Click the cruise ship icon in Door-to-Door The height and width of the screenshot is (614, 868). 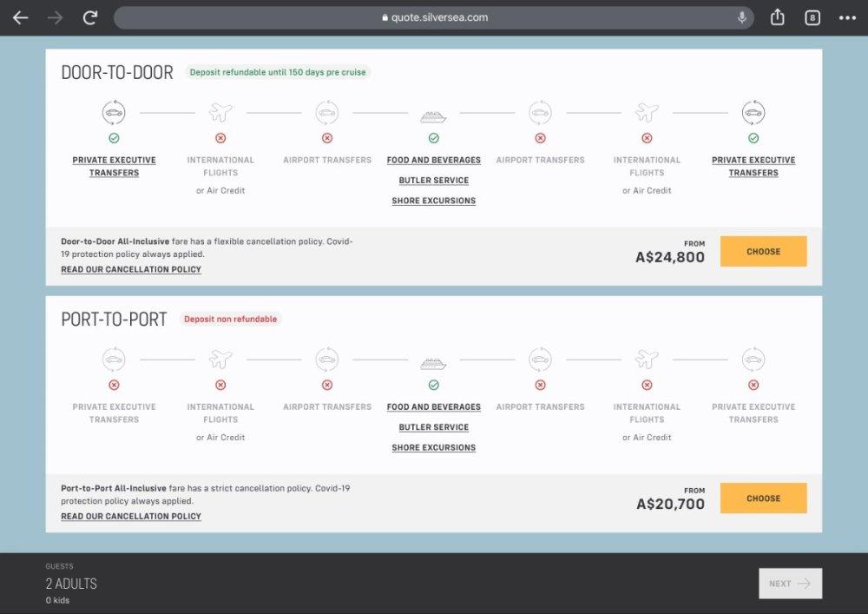433,115
